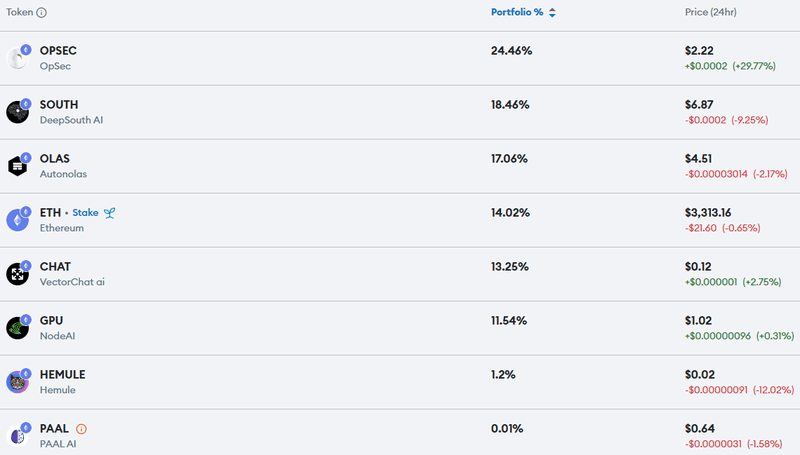The height and width of the screenshot is (455, 800).
Task: Open the CHAT VectorChat ai icon
Action: [x=17, y=274]
